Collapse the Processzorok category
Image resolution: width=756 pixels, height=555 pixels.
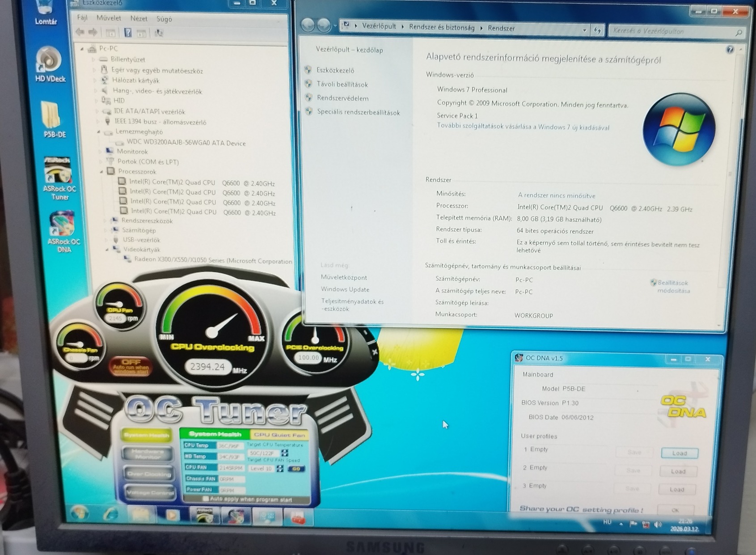[101, 172]
